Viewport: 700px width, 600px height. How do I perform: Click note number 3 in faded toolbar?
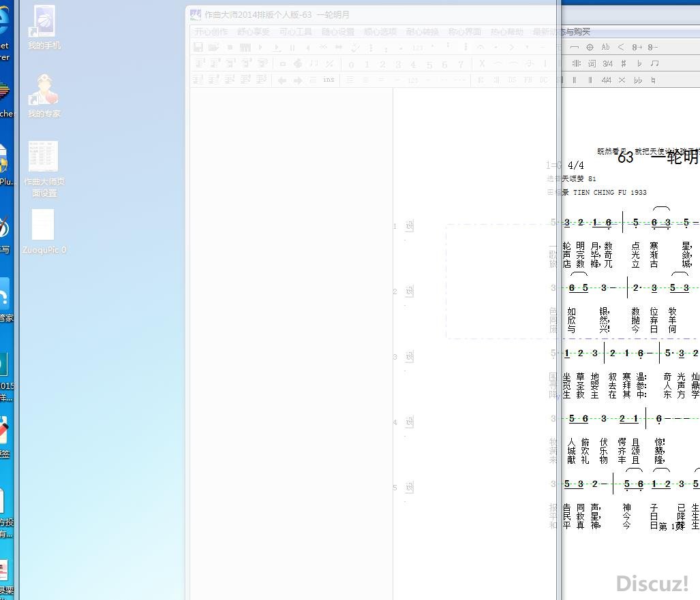(x=398, y=65)
